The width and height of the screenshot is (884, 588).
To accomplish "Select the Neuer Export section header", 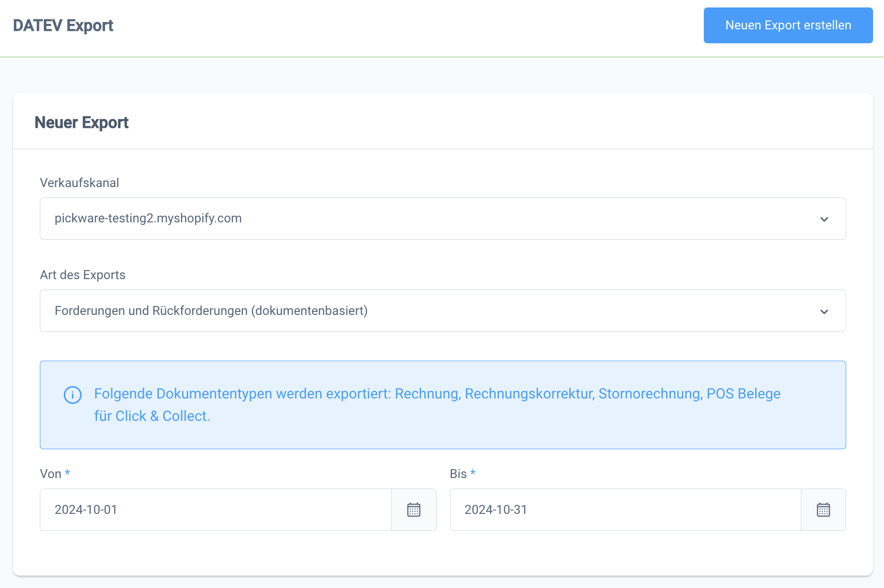I will (x=81, y=122).
